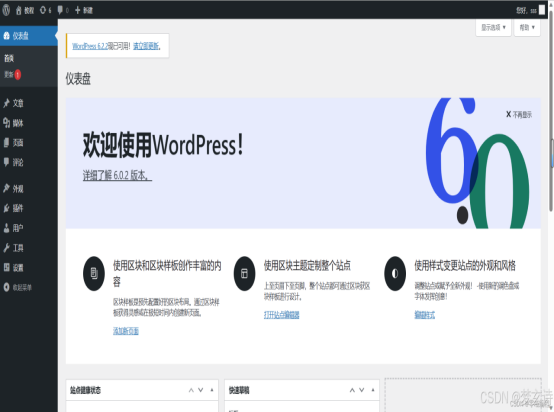Open the Plugins (插件) sidebar menu
This screenshot has width=554, height=412.
coord(29,208)
